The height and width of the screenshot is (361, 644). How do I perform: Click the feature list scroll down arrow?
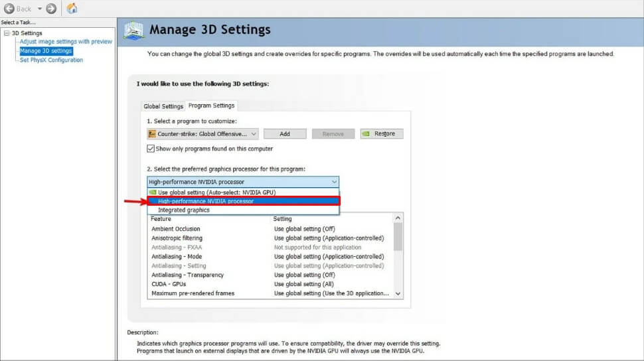point(398,294)
